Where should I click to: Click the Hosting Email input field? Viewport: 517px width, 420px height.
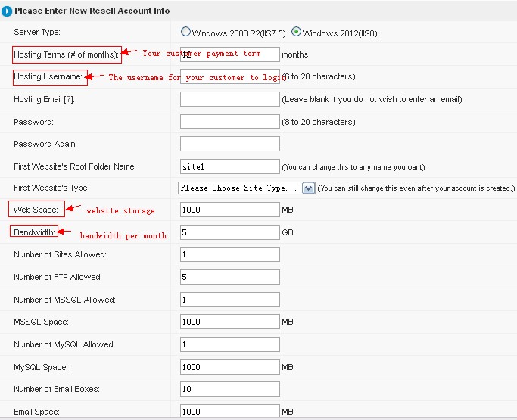click(229, 99)
